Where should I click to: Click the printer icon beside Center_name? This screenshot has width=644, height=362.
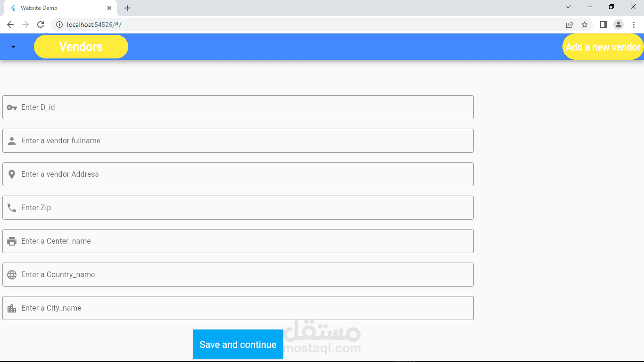tap(12, 241)
